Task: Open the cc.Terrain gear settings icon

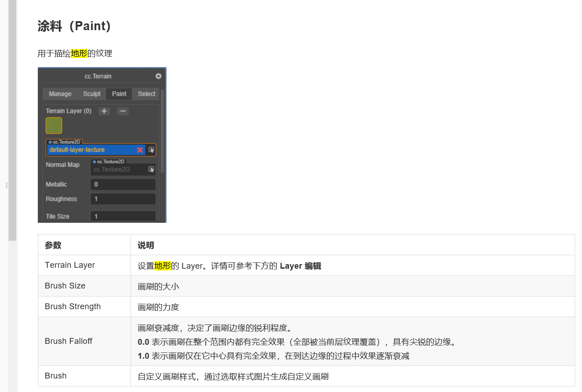Action: pos(158,76)
